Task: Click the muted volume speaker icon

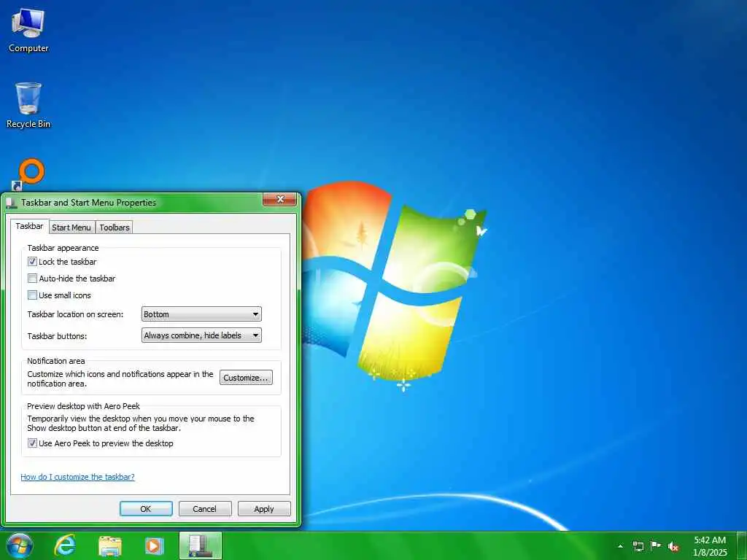Action: (x=673, y=547)
